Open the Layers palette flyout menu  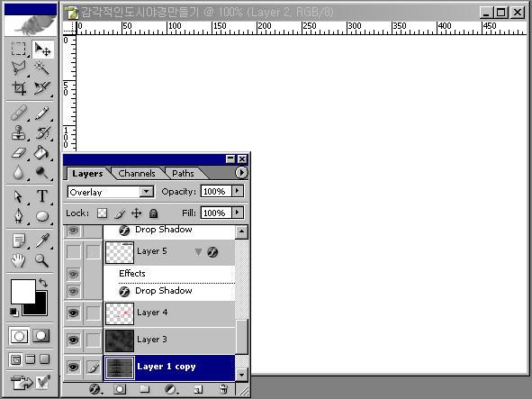[x=241, y=173]
